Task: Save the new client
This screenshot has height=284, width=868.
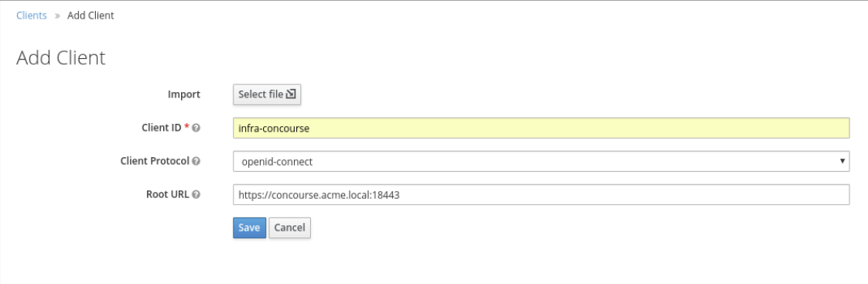Action: [249, 228]
